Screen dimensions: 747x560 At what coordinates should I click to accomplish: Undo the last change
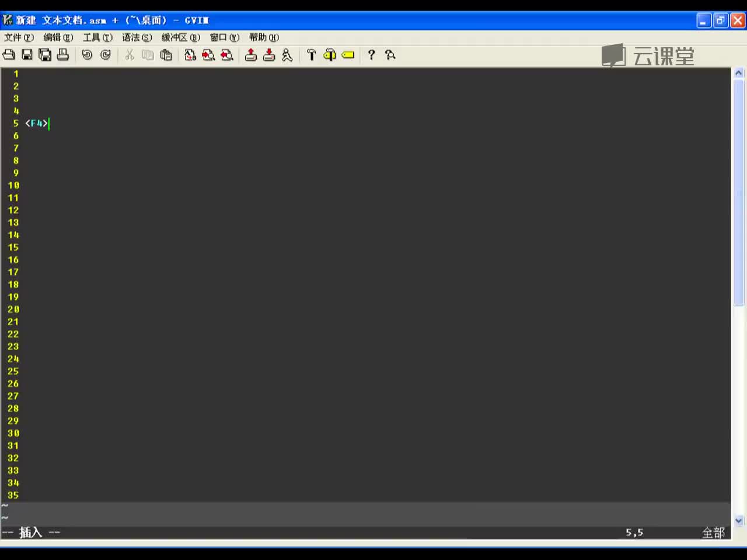click(x=87, y=55)
